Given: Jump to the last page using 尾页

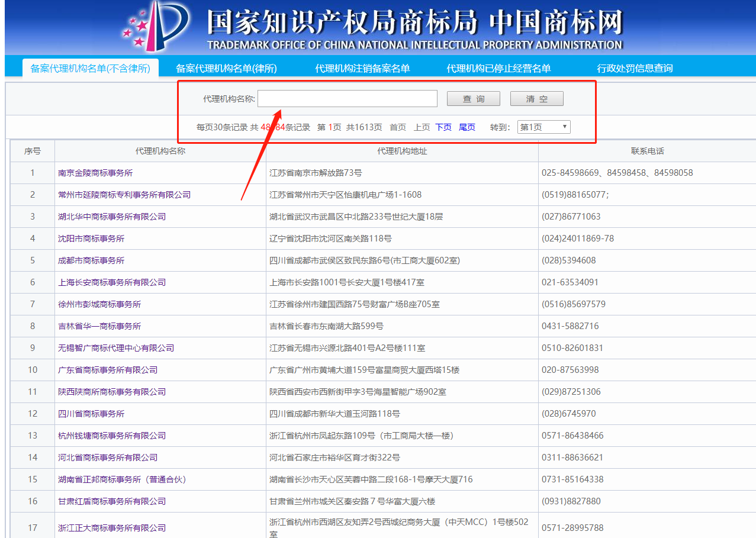Looking at the screenshot, I should pyautogui.click(x=467, y=127).
